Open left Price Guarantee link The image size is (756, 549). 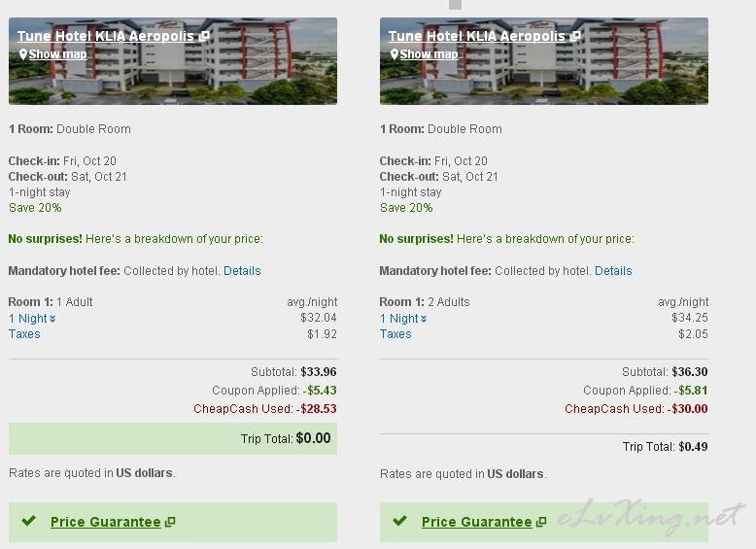pos(106,522)
